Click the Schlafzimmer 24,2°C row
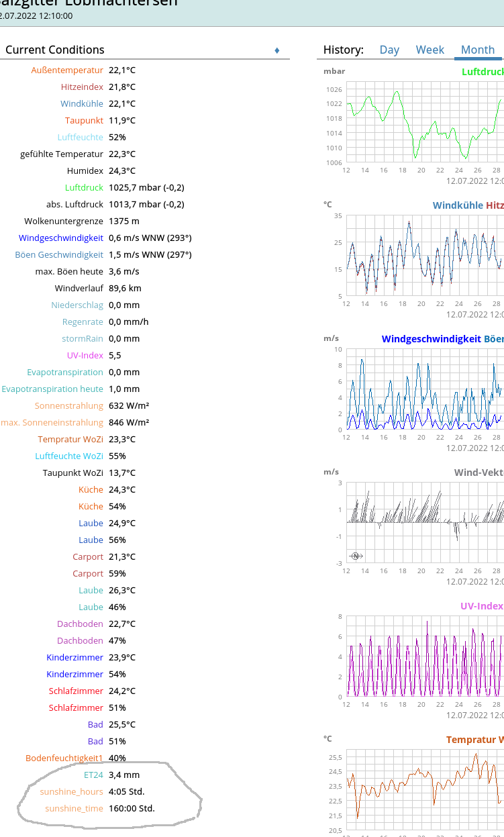The height and width of the screenshot is (837, 504). point(93,691)
